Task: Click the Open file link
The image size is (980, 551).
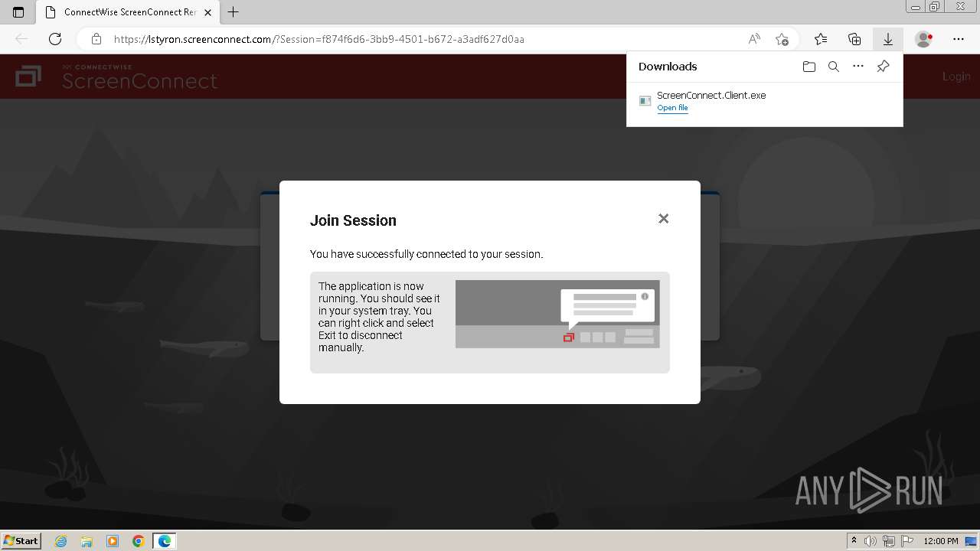Action: coord(672,108)
